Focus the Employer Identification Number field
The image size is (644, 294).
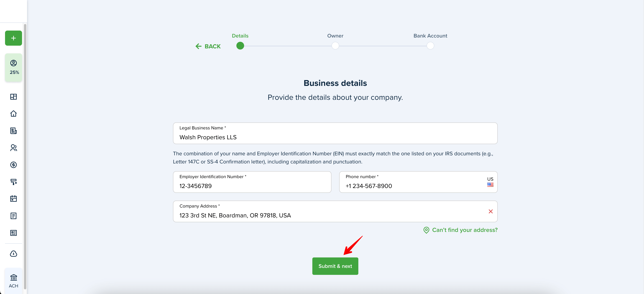coord(252,182)
